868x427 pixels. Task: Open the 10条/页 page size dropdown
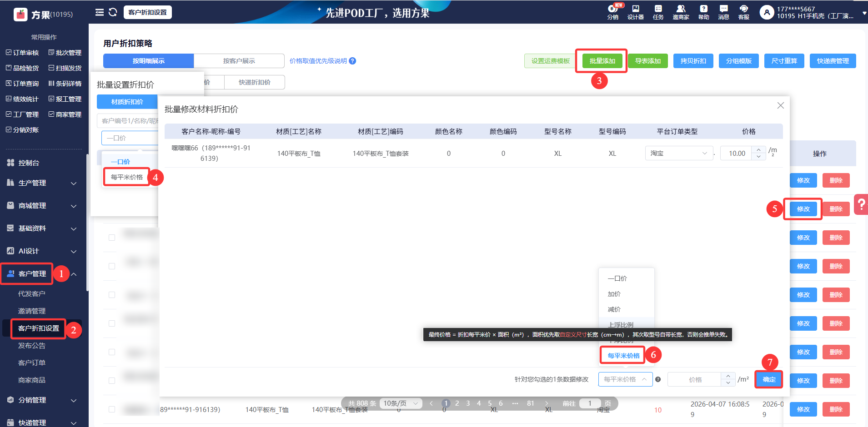click(x=401, y=403)
